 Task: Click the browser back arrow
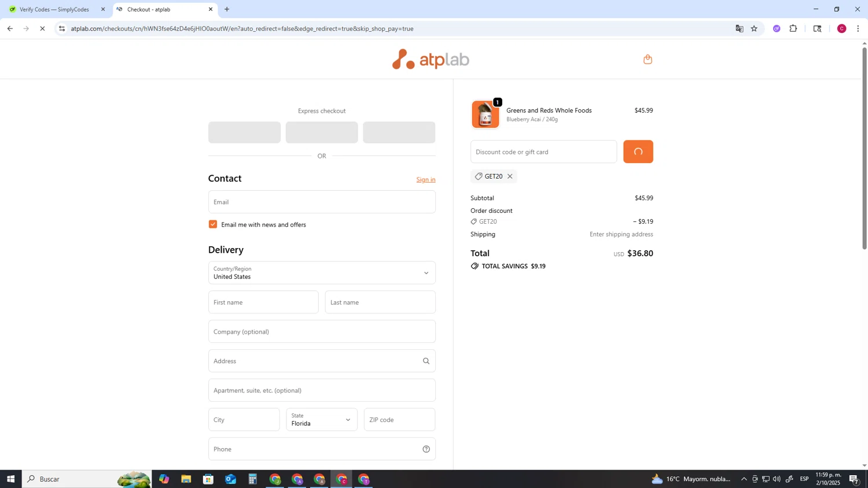(10, 28)
